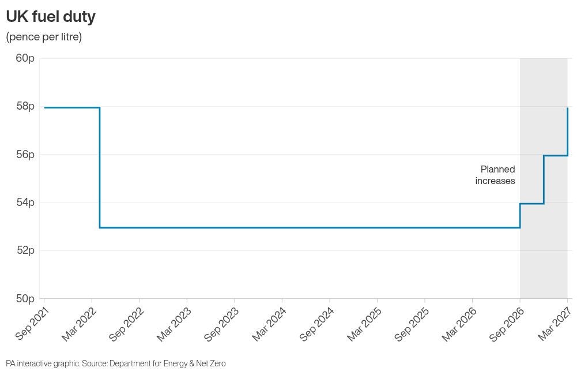Select the "(pence per litre)" subtitle
This screenshot has width=588, height=375.
pyautogui.click(x=44, y=37)
